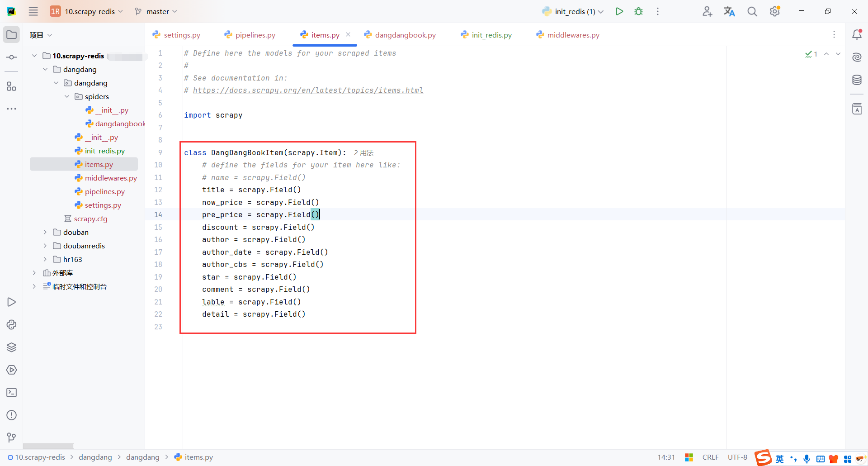Click the 2 用法 usages hint

[x=363, y=153]
